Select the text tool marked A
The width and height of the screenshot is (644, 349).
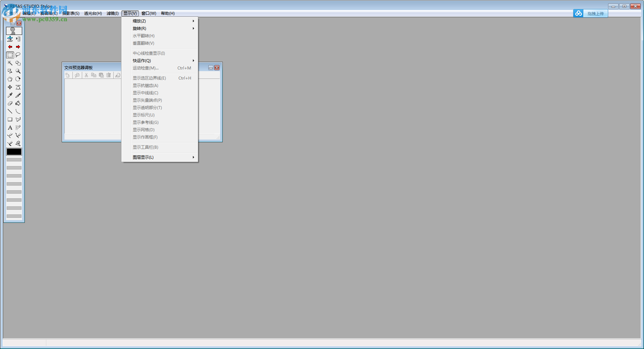point(10,128)
